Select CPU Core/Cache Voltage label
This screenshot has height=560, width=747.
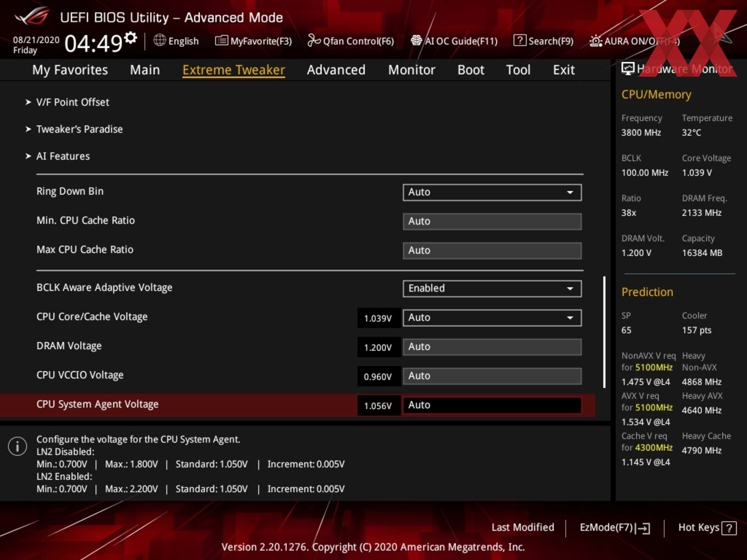92,317
